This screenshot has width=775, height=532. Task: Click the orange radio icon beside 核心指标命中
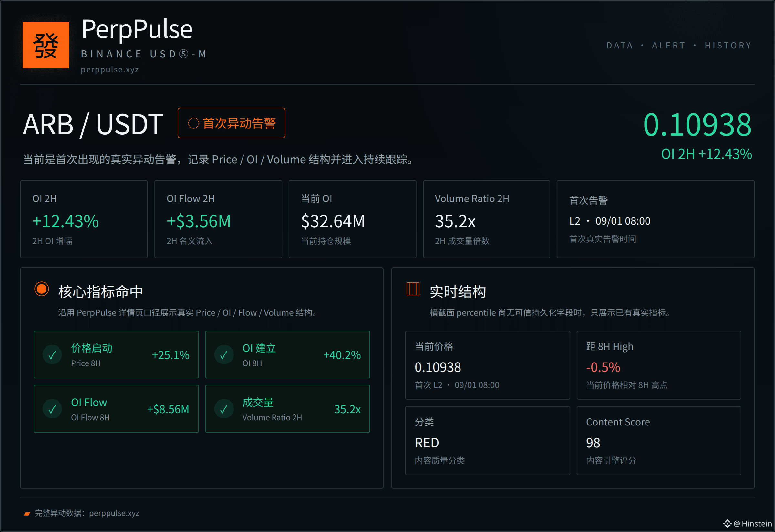(42, 289)
